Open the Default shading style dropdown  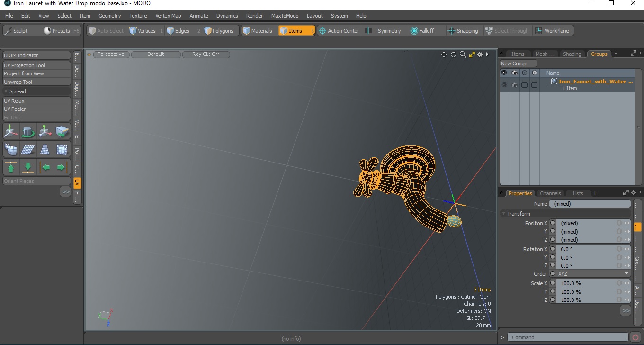click(x=156, y=54)
